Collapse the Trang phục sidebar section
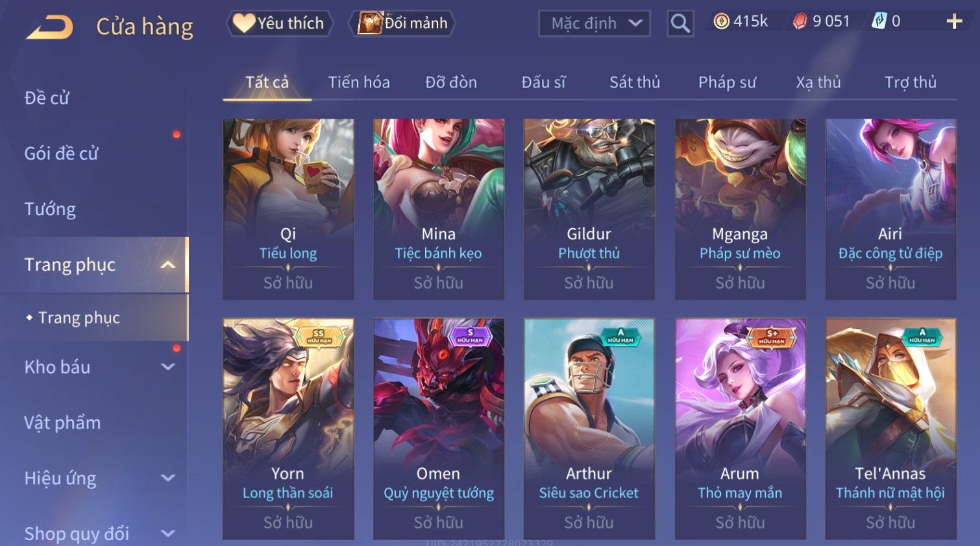The width and height of the screenshot is (980, 546). (x=167, y=265)
